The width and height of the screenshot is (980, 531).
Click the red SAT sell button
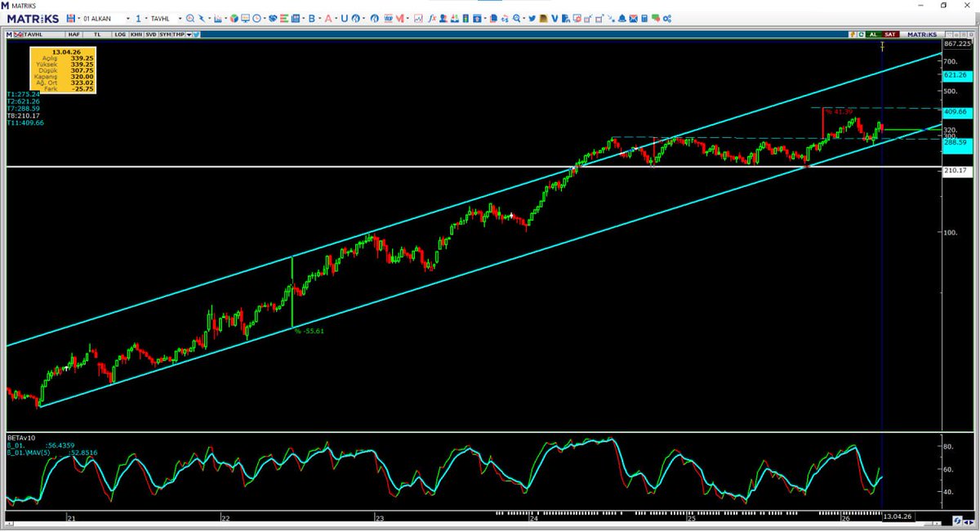point(890,34)
